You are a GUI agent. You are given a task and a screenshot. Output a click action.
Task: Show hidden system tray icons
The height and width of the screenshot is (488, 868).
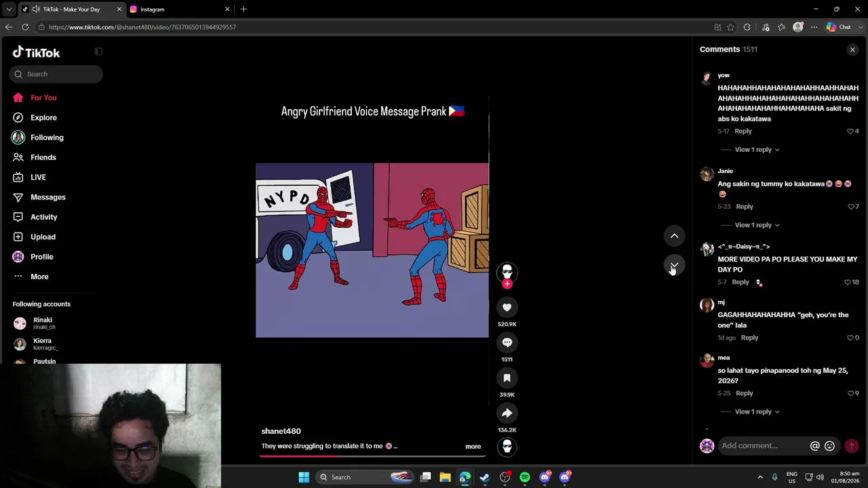759,477
